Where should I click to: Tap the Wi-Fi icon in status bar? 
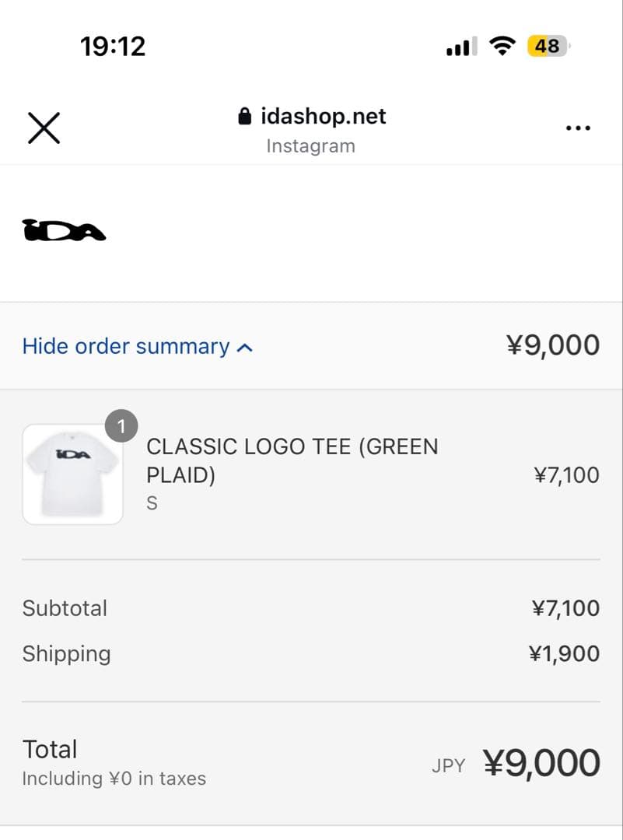tap(502, 45)
